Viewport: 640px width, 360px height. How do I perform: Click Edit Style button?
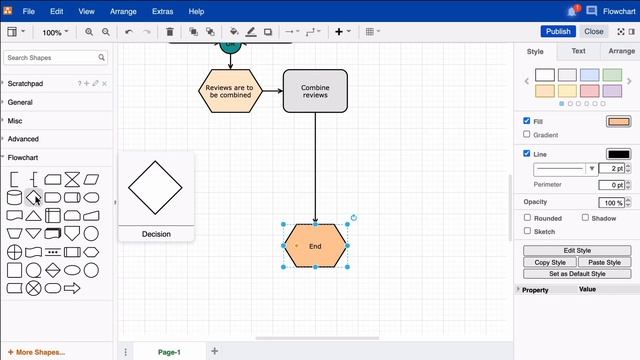[577, 250]
